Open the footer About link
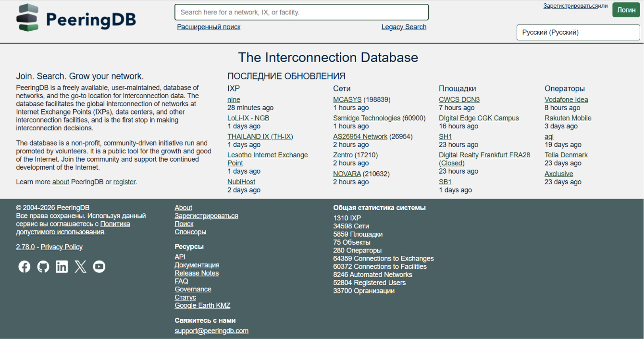 (183, 208)
